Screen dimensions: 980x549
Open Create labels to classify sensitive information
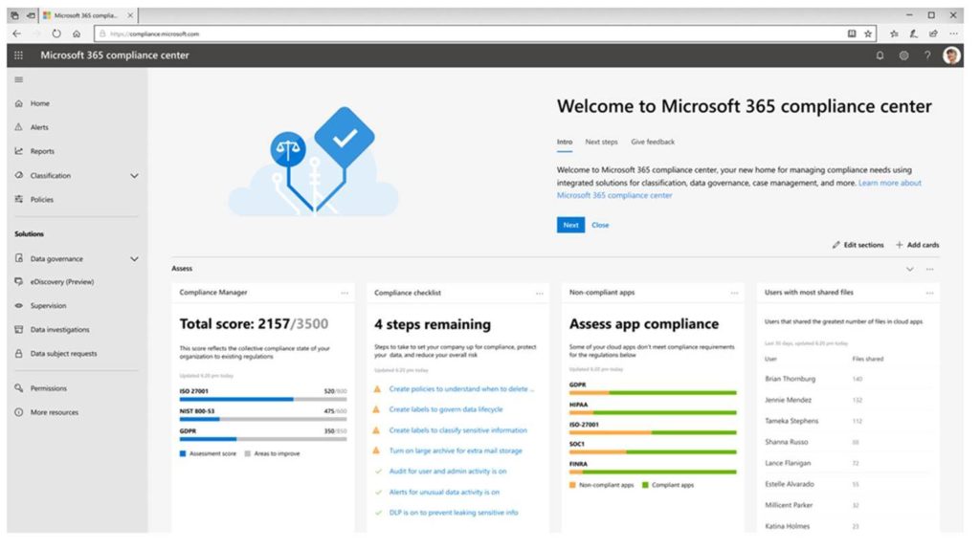(x=457, y=430)
